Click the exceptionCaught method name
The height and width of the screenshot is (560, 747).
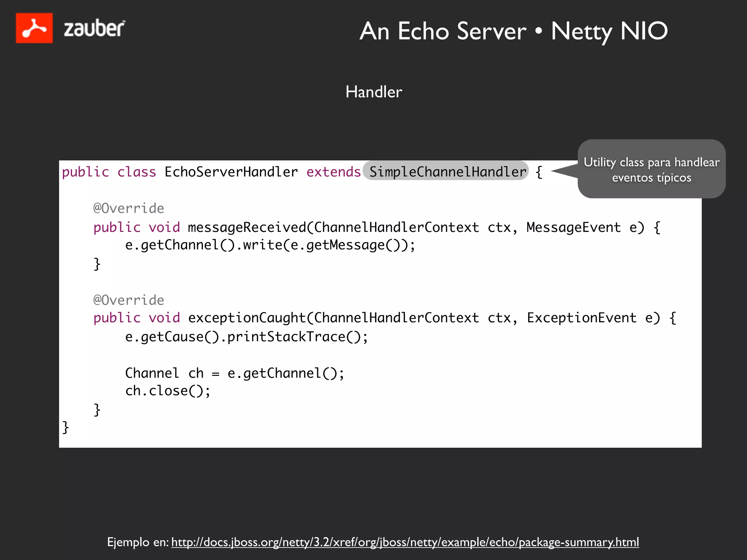pos(247,318)
